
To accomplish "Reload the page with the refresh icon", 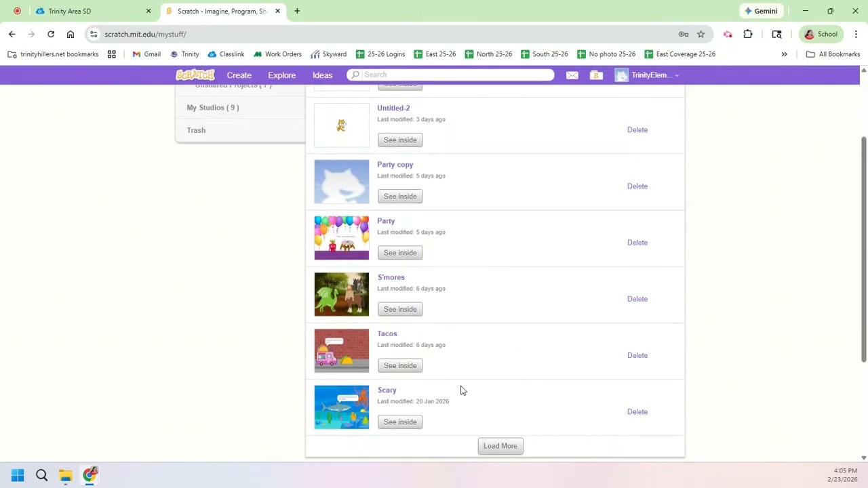I will pyautogui.click(x=51, y=34).
